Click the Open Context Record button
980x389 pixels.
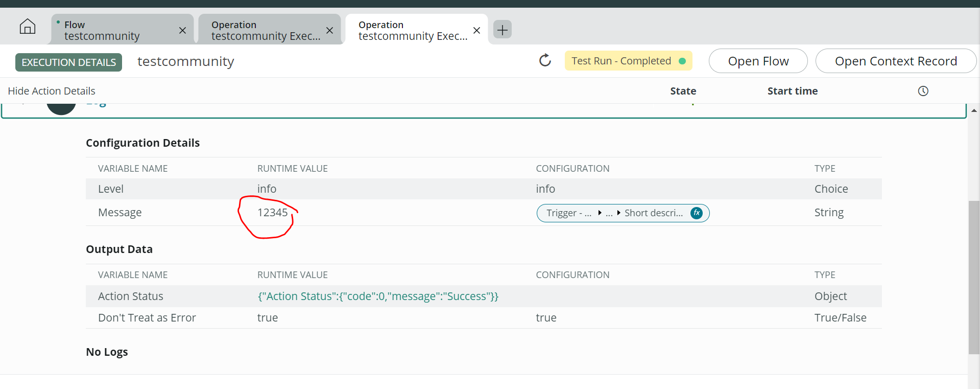(896, 61)
